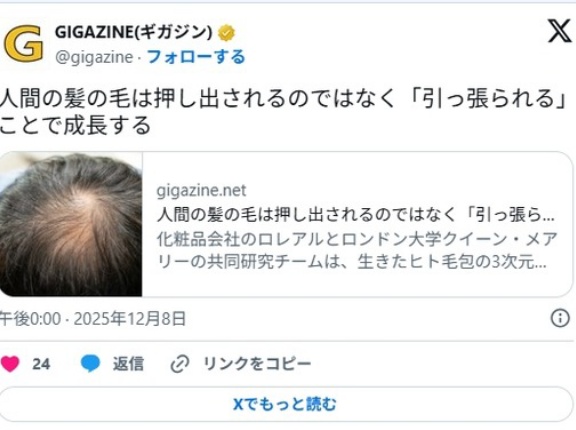576x430 pixels.
Task: Open the info circle icon near date
Action: (560, 318)
